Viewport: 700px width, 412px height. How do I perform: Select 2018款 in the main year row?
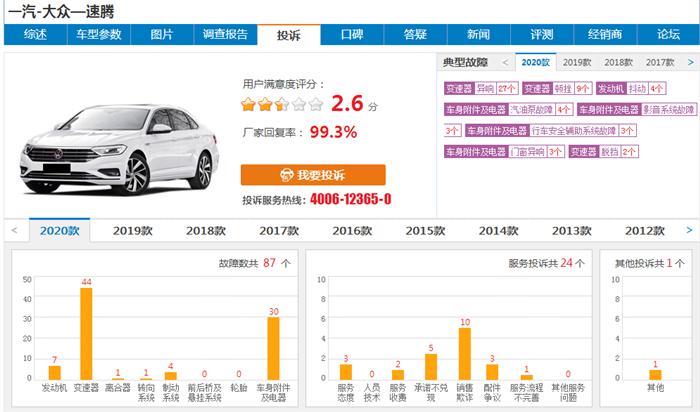point(206,231)
